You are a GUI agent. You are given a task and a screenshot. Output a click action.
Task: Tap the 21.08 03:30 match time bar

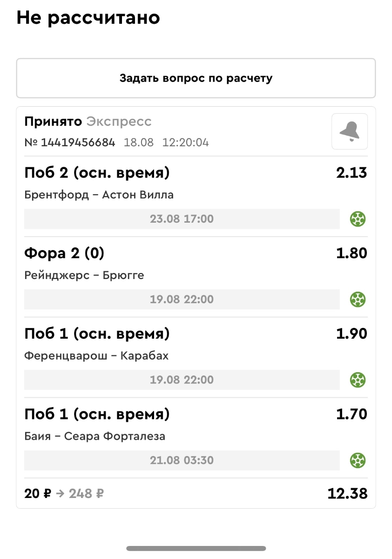coord(182,461)
